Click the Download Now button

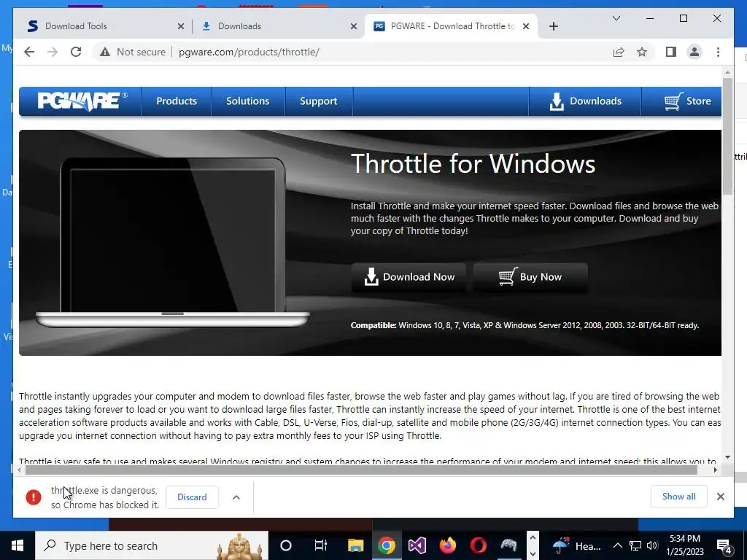pyautogui.click(x=409, y=277)
